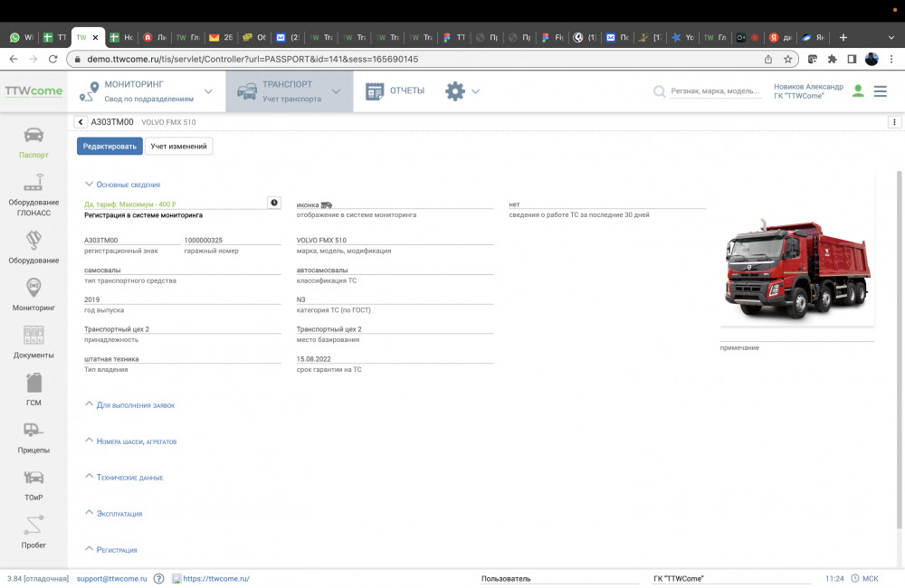Open the Мониторинг sidebar section
Image resolution: width=905 pixels, height=588 pixels.
point(33,294)
